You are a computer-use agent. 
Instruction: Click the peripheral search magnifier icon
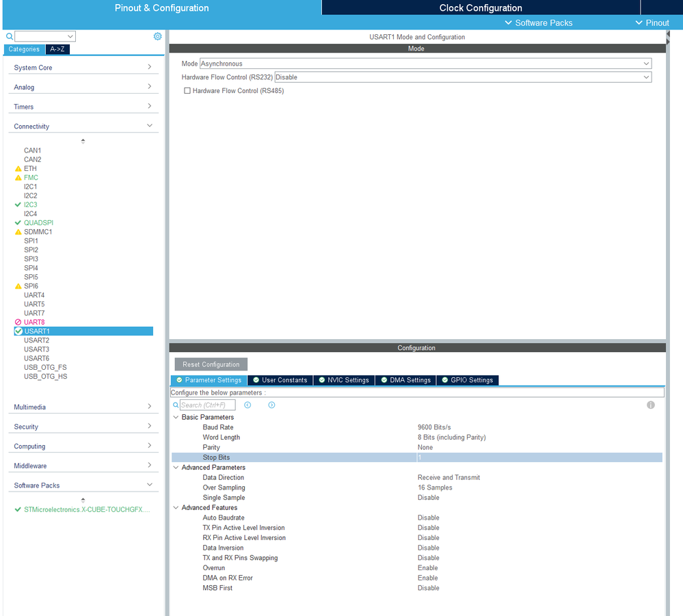10,36
